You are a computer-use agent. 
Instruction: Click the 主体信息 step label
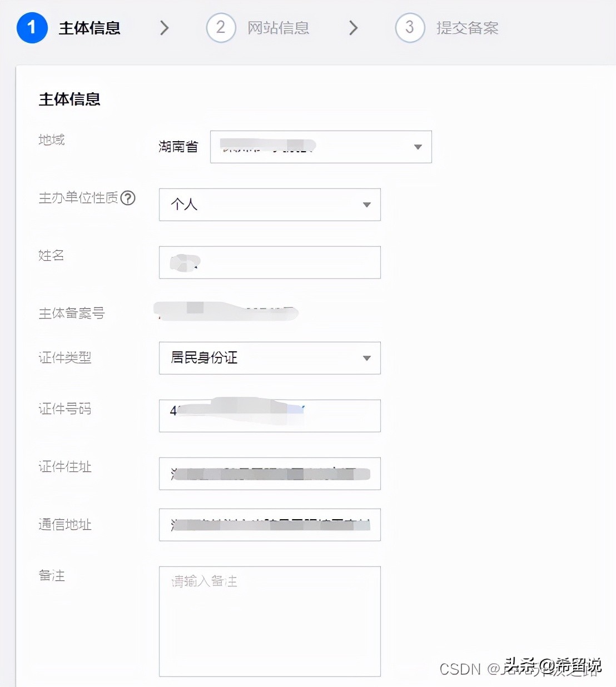[90, 28]
